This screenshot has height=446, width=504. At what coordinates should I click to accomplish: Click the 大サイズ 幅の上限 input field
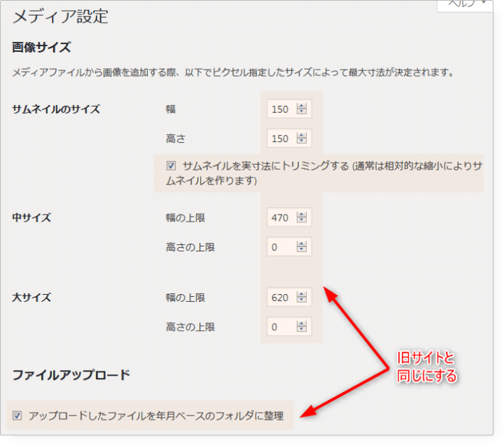coord(281,298)
